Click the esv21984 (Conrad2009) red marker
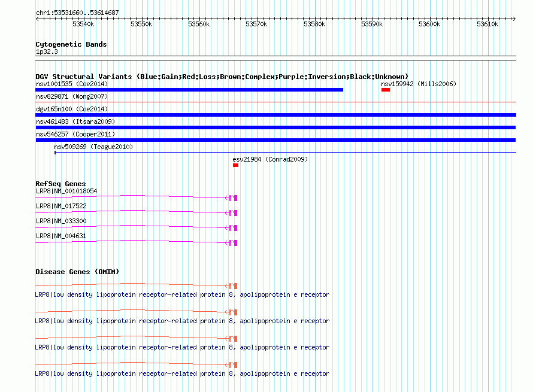Image resolution: width=533 pixels, height=392 pixels. click(235, 165)
